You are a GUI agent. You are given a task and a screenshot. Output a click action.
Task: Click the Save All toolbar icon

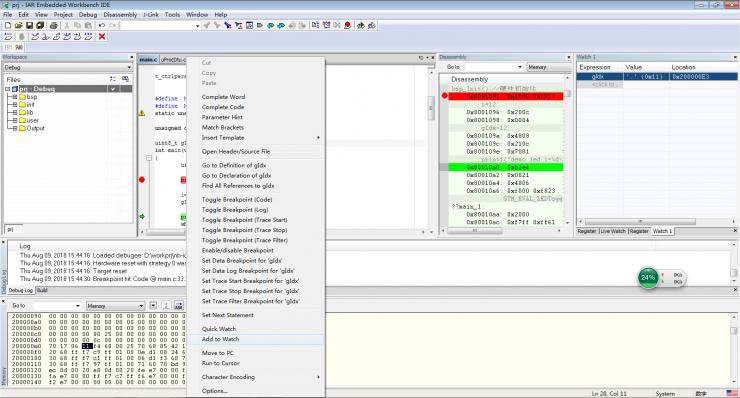[40, 25]
